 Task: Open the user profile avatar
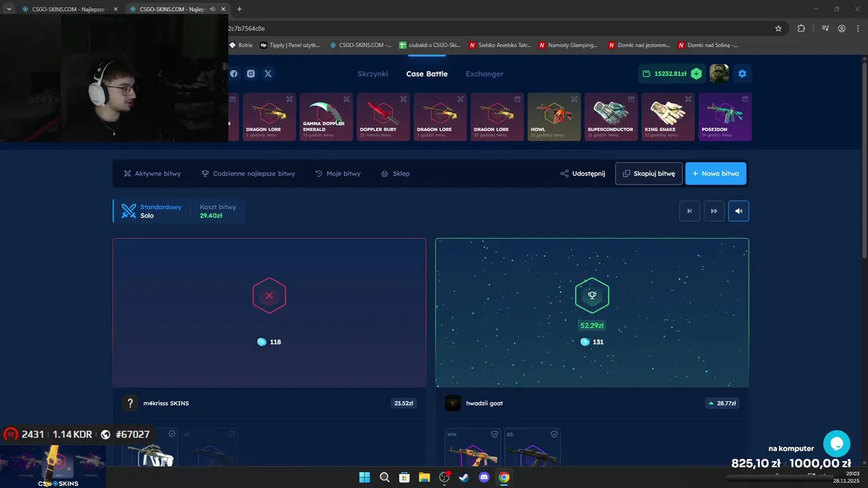[719, 73]
